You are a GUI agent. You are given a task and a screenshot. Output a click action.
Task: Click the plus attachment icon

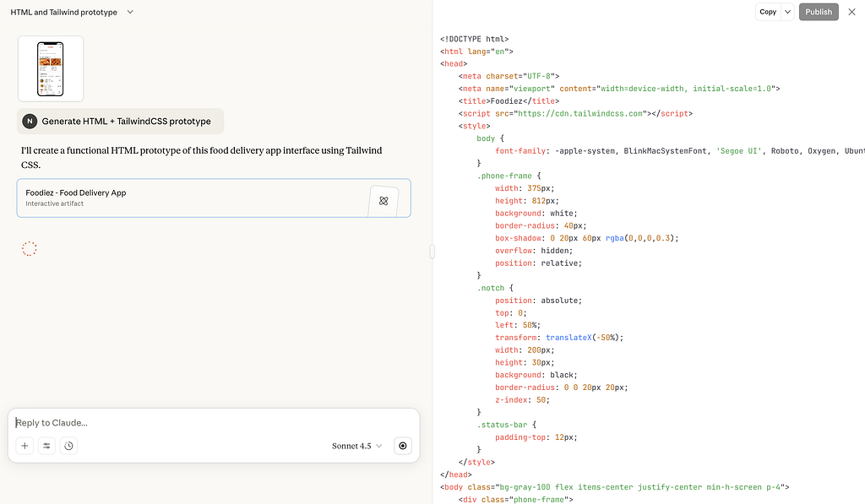pyautogui.click(x=24, y=446)
